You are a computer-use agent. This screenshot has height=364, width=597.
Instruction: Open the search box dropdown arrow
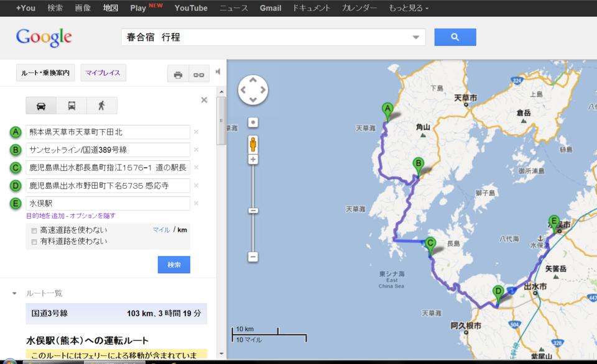[x=416, y=37]
